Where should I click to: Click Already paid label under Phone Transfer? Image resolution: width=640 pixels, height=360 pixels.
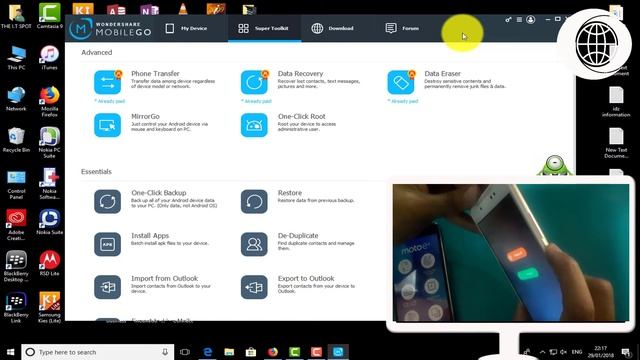[109, 101]
